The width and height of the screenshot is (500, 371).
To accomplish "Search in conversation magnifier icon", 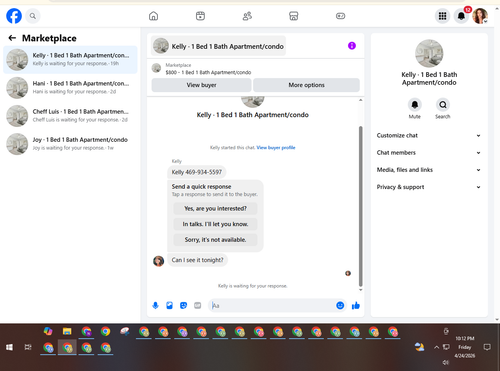I will click(443, 105).
